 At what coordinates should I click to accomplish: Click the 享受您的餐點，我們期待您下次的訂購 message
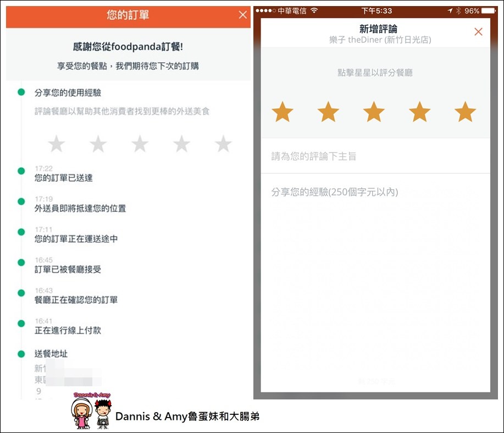[128, 66]
